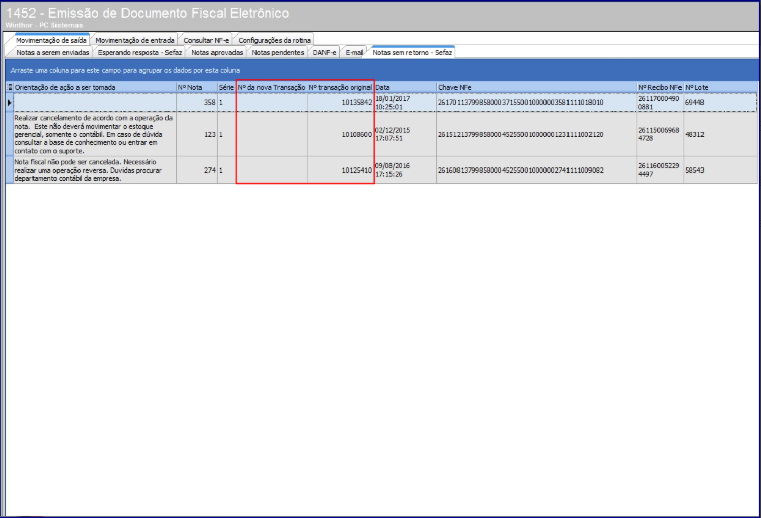
Task: Click the grid column selector icon
Action: click(x=10, y=87)
